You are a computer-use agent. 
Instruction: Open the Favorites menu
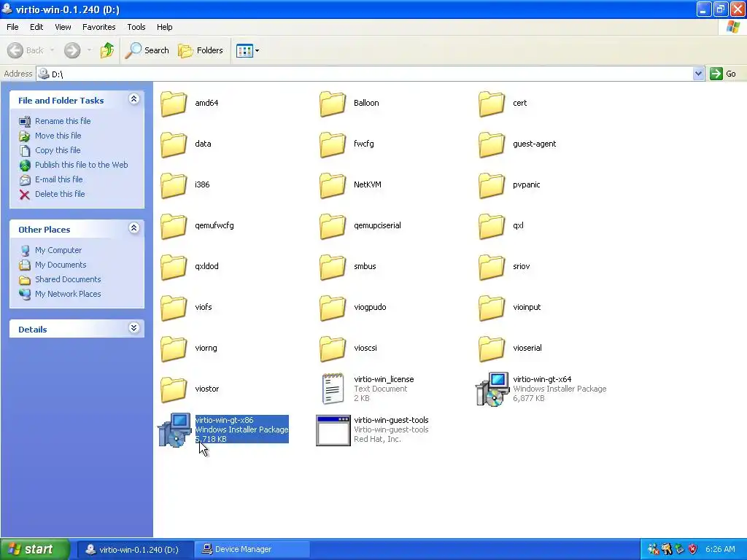click(98, 27)
